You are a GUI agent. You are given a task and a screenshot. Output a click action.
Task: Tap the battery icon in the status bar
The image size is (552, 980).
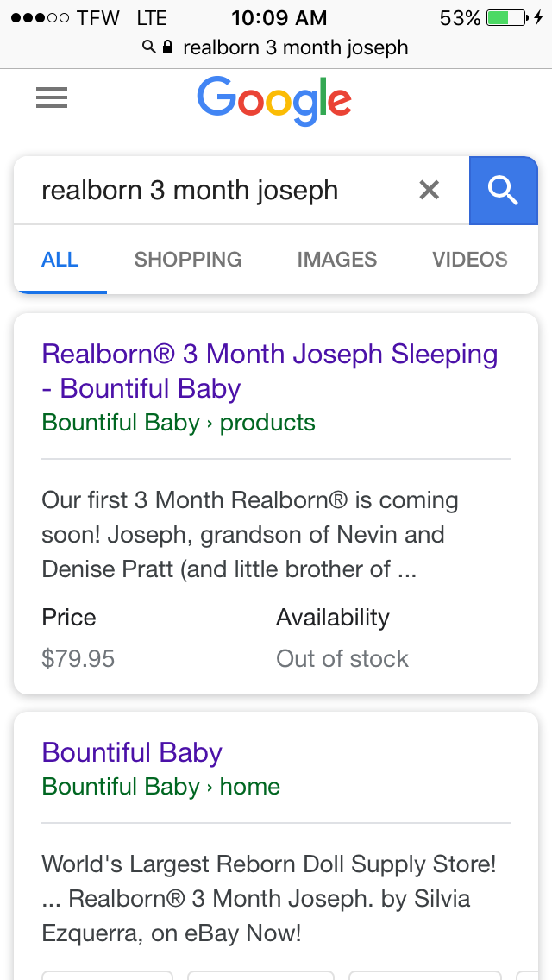505,17
